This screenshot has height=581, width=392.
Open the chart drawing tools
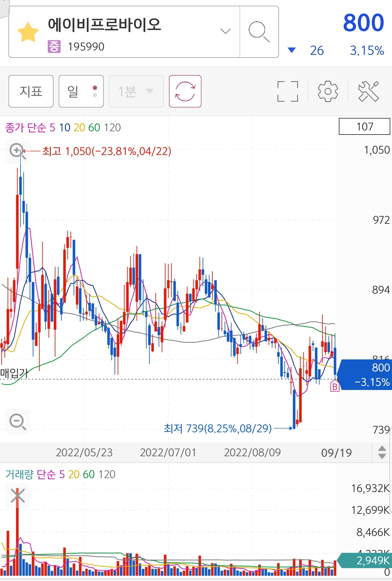(369, 91)
